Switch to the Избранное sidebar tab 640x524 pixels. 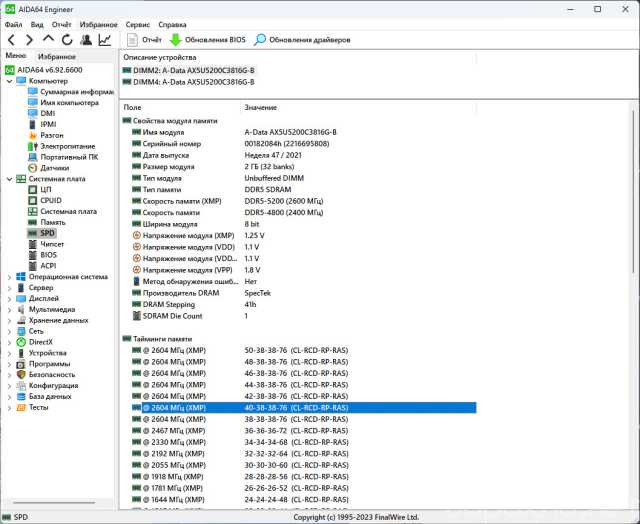[x=56, y=56]
